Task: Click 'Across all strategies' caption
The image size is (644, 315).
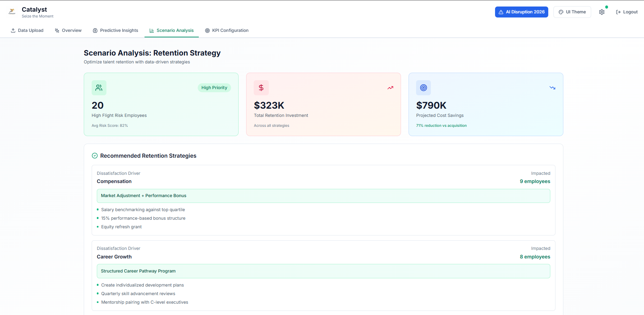Action: [272, 126]
